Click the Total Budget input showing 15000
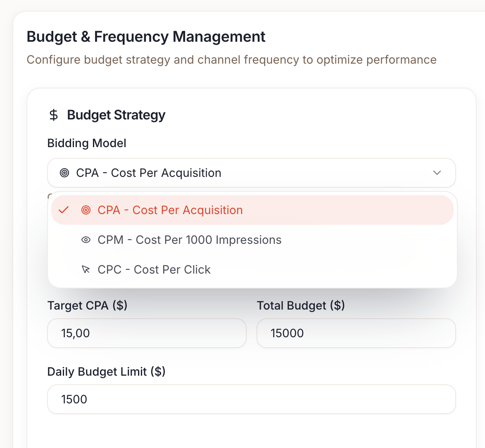 tap(356, 333)
